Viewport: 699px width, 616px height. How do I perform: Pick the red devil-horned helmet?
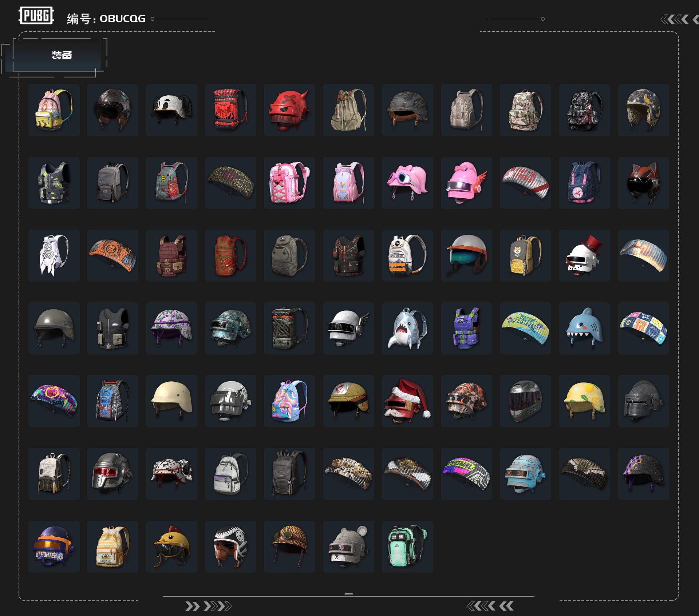coord(290,110)
